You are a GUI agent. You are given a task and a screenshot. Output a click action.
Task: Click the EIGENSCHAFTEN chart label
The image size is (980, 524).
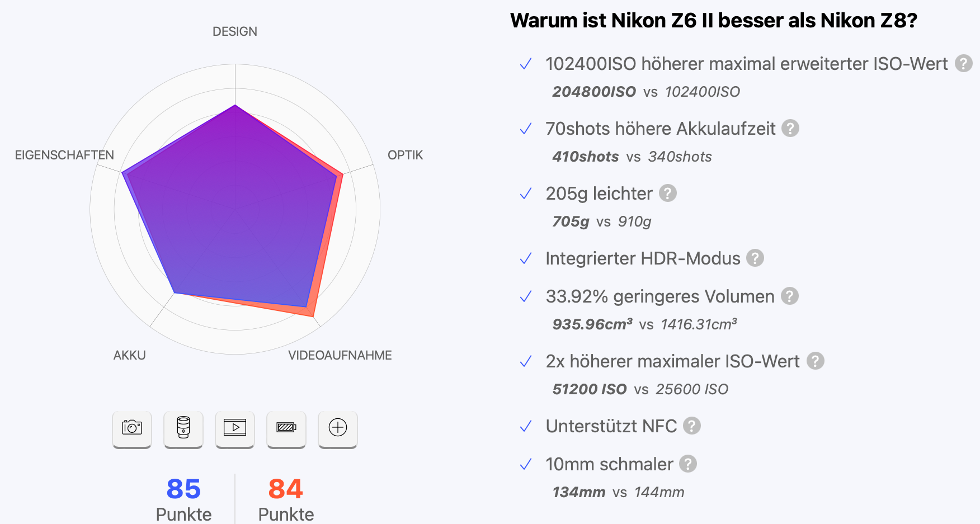pyautogui.click(x=64, y=155)
